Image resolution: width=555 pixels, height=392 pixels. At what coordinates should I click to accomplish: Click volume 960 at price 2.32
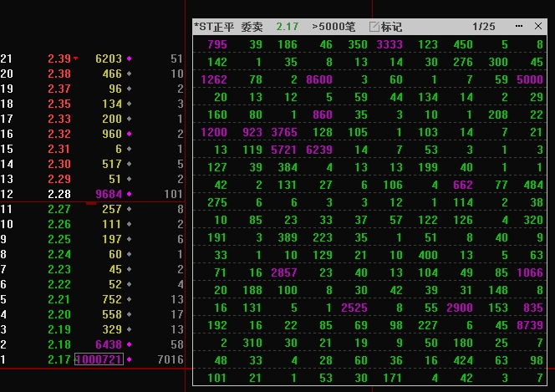[x=112, y=134]
